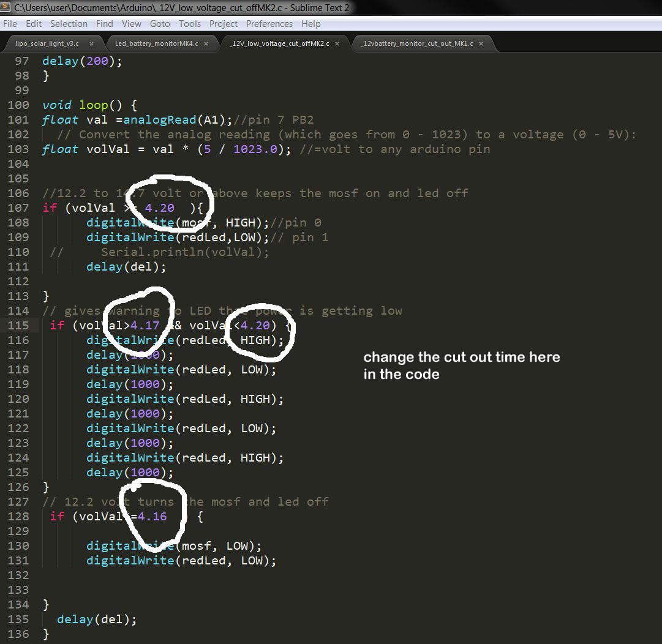
Task: Click 'digitalWrite(redLed, LOW);' on line 131
Action: (x=181, y=561)
